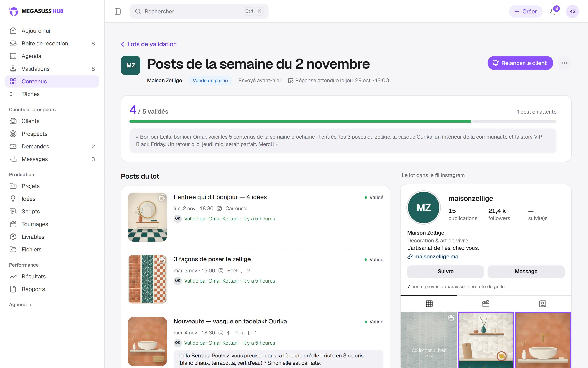
Task: Click the Clients building icon
Action: click(13, 121)
